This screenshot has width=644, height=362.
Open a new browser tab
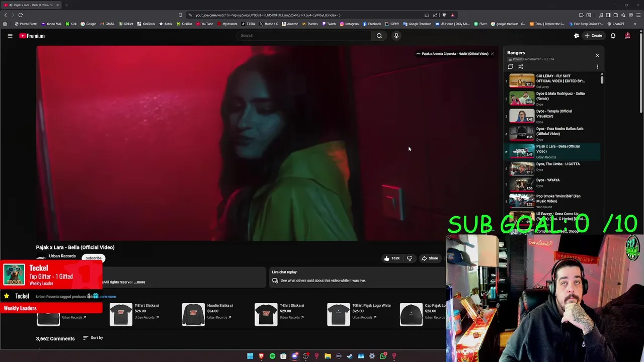click(66, 5)
